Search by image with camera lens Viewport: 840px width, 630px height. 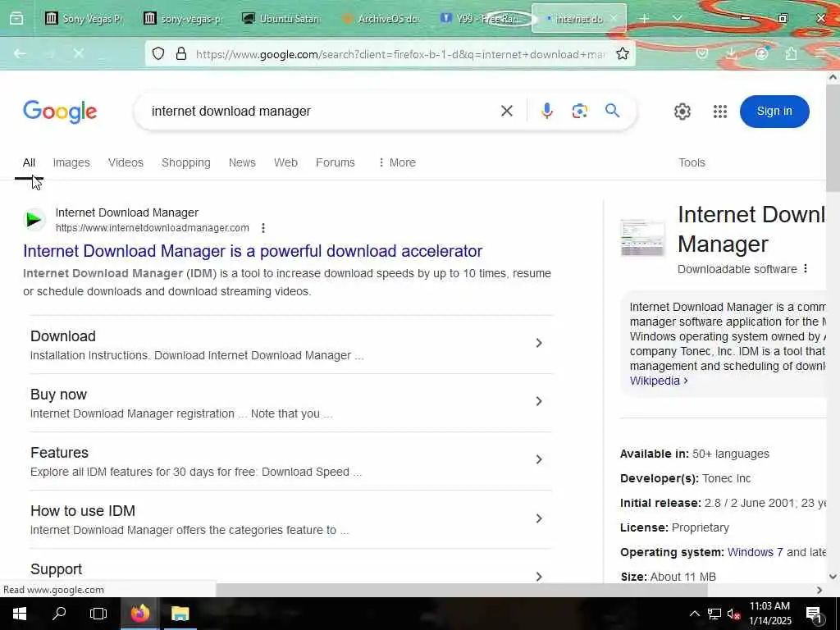(580, 111)
